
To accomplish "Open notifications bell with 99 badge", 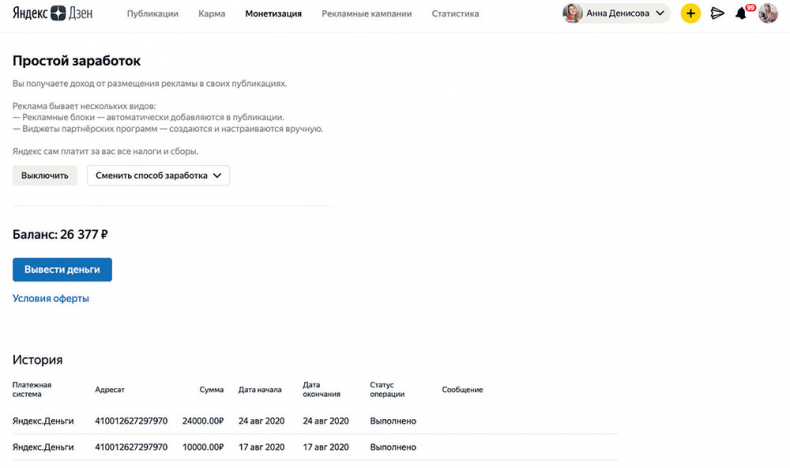I will pyautogui.click(x=741, y=14).
